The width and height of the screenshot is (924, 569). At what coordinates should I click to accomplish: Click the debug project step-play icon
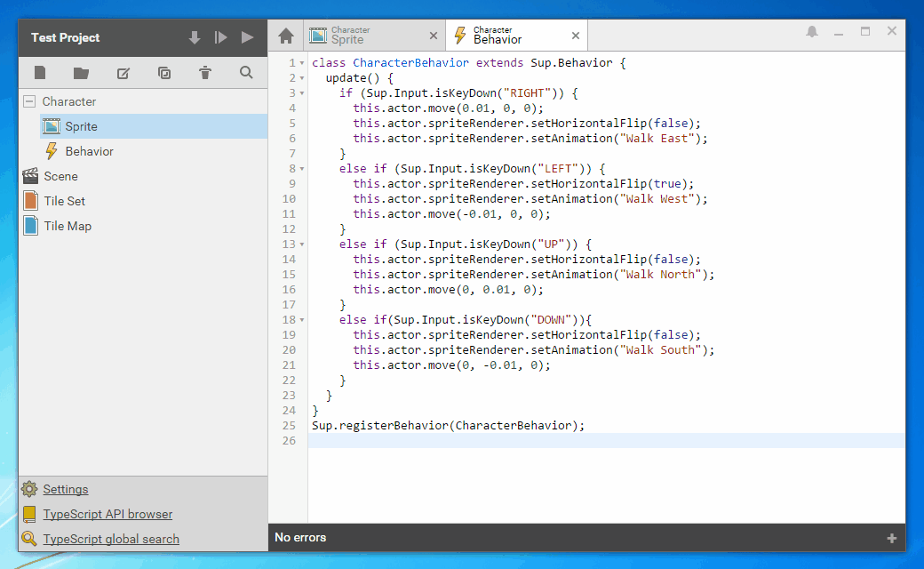pos(221,37)
